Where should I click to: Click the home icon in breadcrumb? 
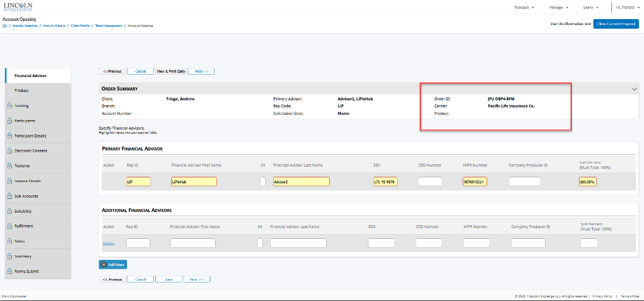[x=5, y=26]
